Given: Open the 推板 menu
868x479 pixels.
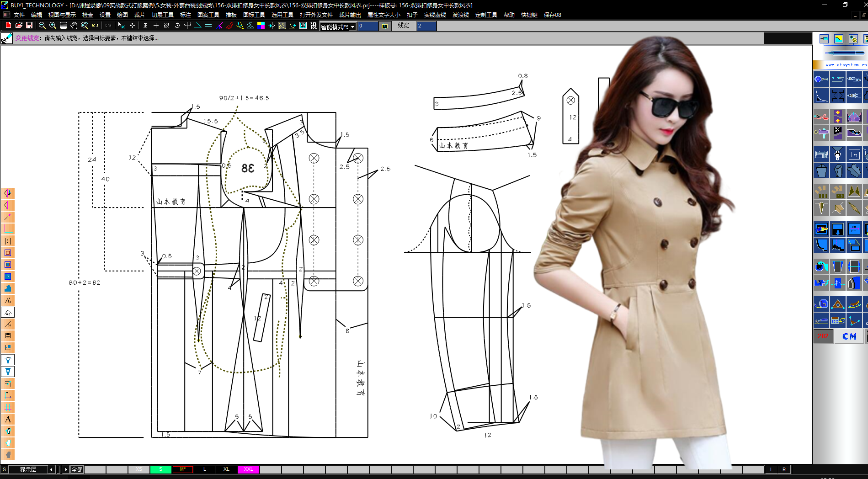Looking at the screenshot, I should (231, 15).
